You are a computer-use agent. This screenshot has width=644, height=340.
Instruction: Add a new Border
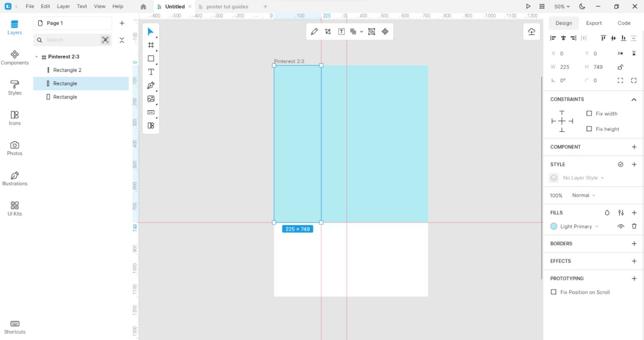pos(634,244)
